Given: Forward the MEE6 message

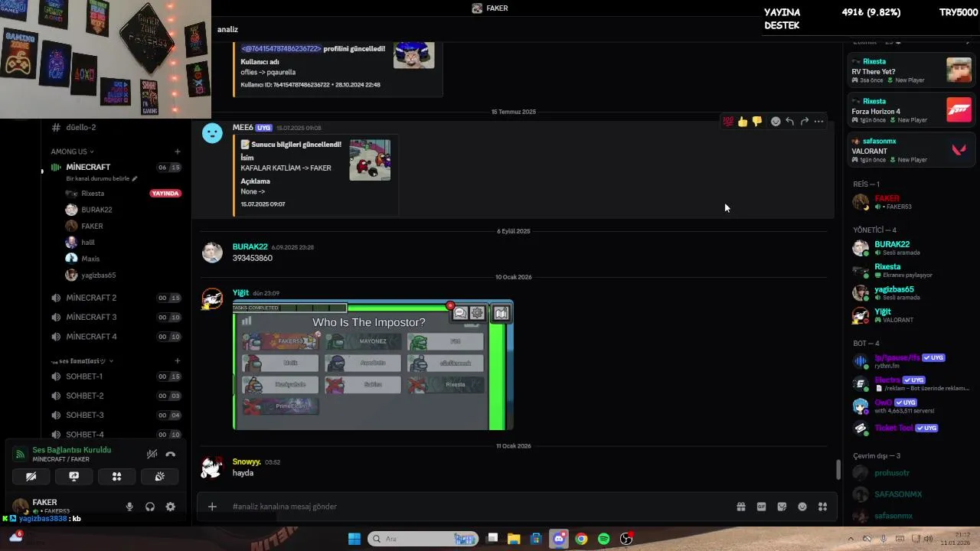Looking at the screenshot, I should [x=804, y=122].
